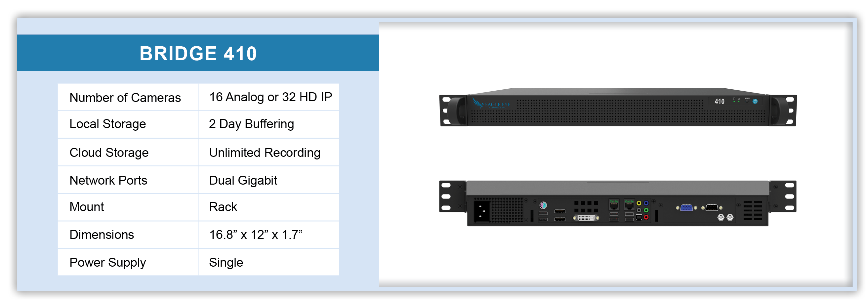The height and width of the screenshot is (307, 868).
Task: Click the power inlet socket on rear panel
Action: click(482, 212)
